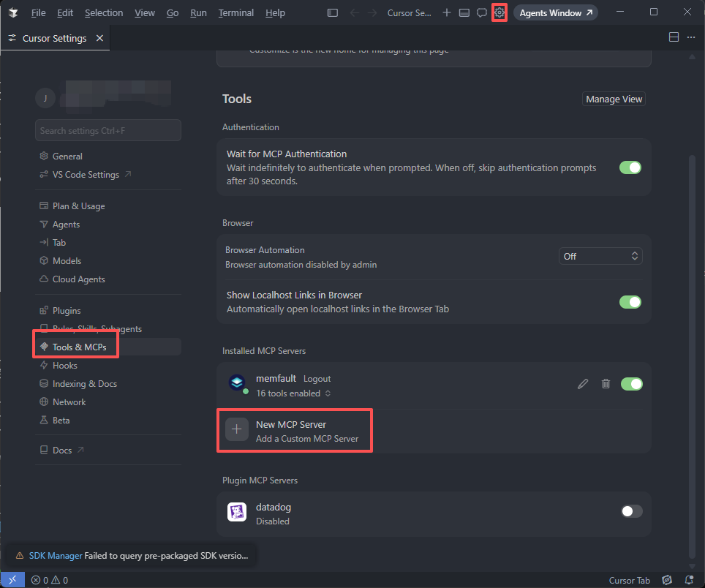Image resolution: width=705 pixels, height=588 pixels.
Task: Click the Search settings field
Action: tap(108, 130)
